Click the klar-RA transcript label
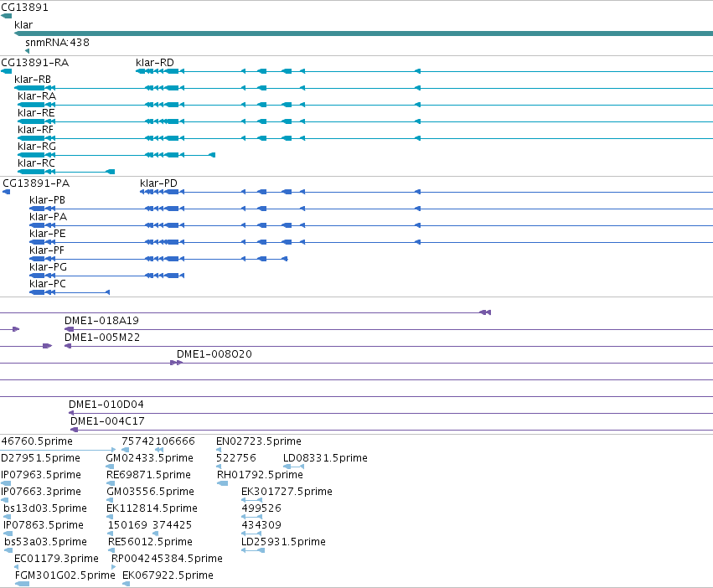713x588 pixels. [37, 96]
